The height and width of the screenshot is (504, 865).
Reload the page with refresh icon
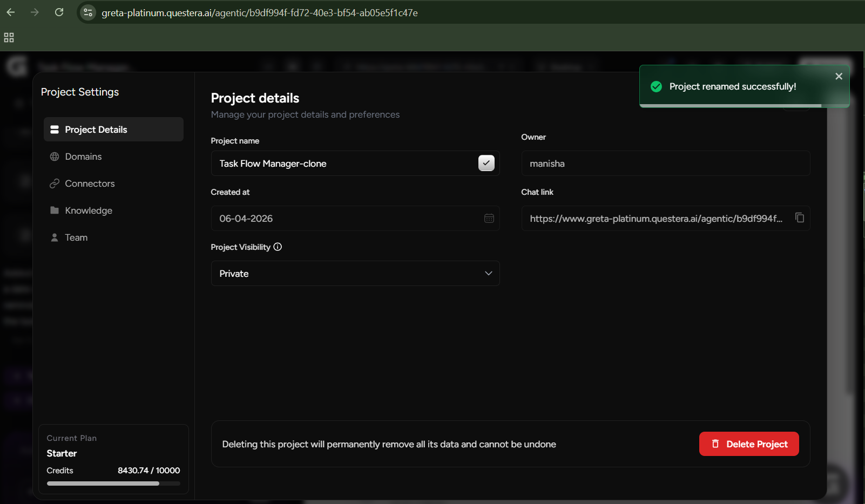coord(59,12)
